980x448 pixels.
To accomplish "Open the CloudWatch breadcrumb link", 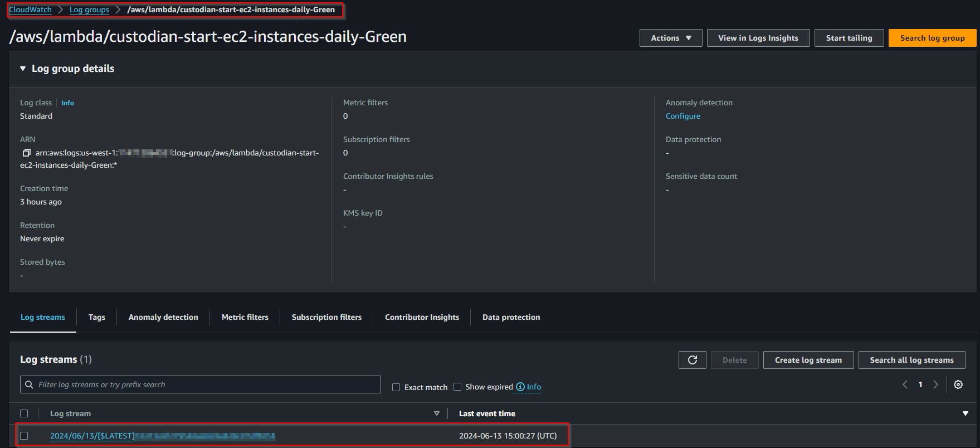I will [x=30, y=9].
